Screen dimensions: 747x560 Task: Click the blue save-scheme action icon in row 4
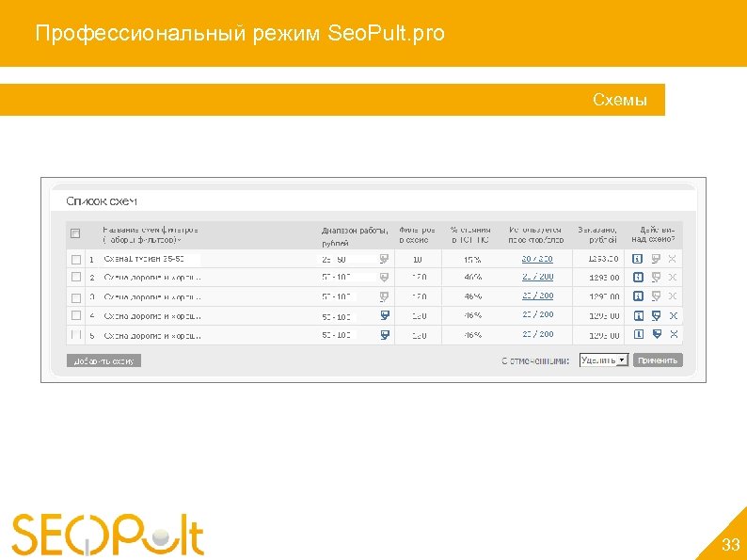(x=657, y=315)
